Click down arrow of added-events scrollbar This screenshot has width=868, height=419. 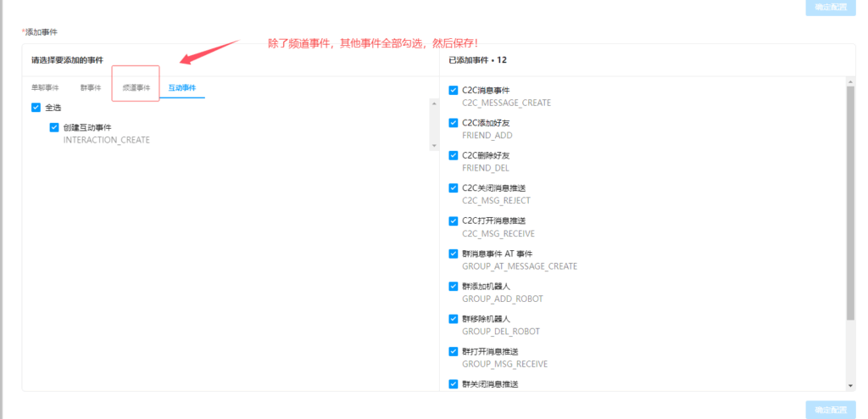click(850, 385)
